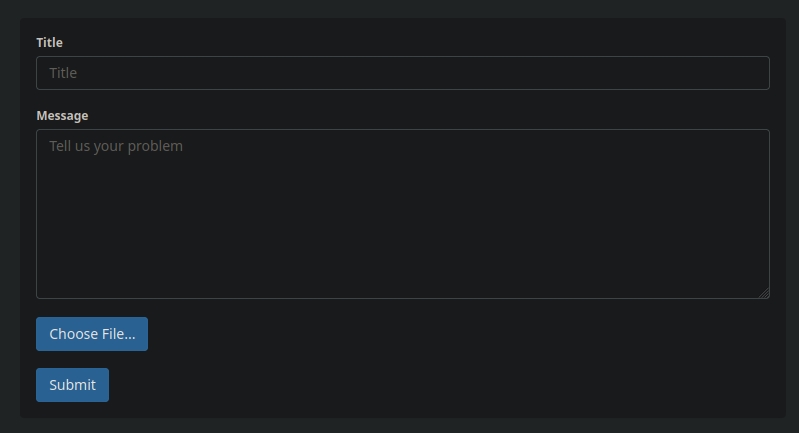Click the empty Title entry box
This screenshot has height=433, width=799.
402,73
